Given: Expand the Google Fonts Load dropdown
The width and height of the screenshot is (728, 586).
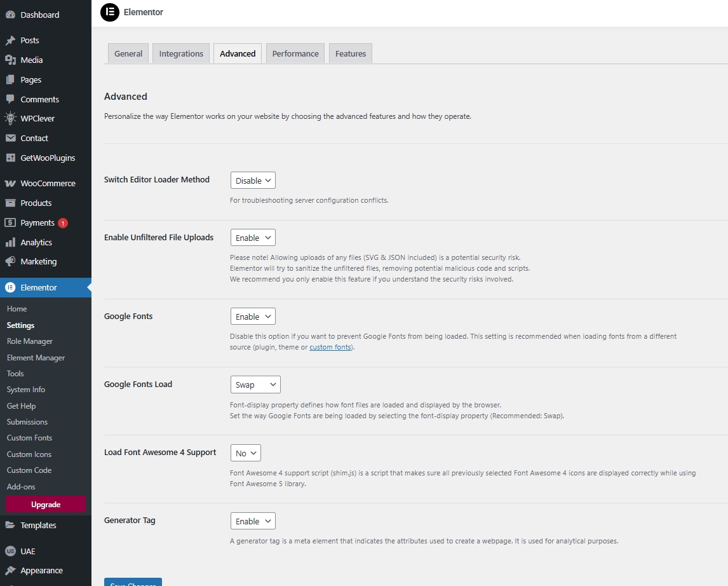Looking at the screenshot, I should (x=255, y=385).
